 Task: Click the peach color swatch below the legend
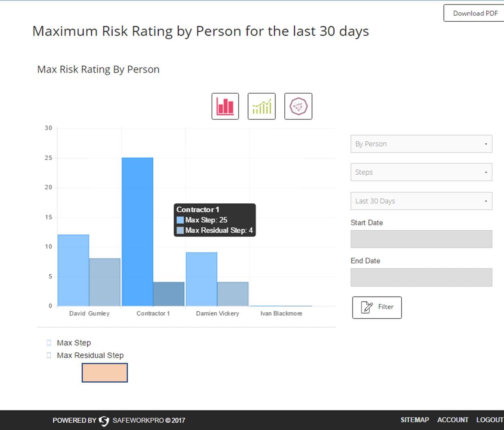point(105,373)
